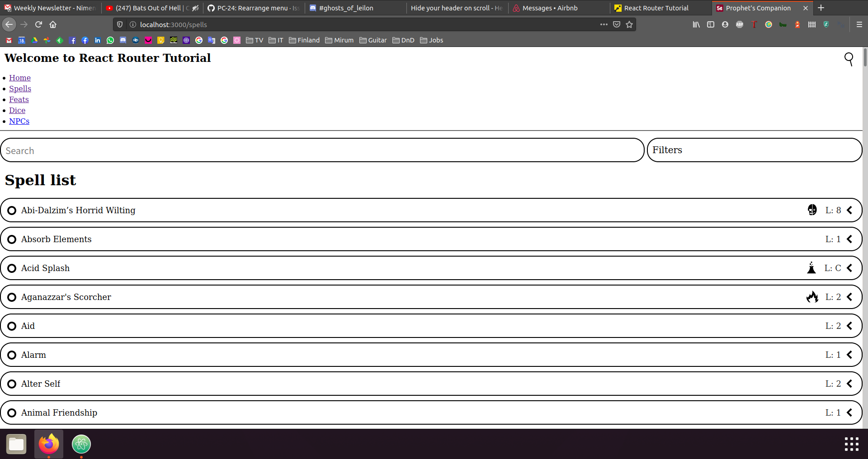
Task: Click the skull icon on Abi-Dalzim's Horrid Wilting
Action: point(812,210)
